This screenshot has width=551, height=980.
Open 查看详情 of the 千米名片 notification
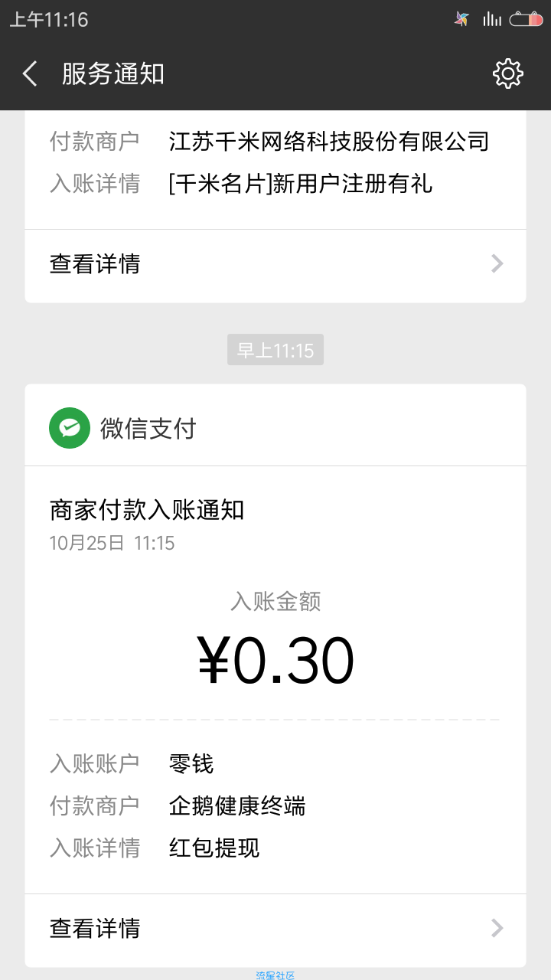pyautogui.click(x=275, y=264)
